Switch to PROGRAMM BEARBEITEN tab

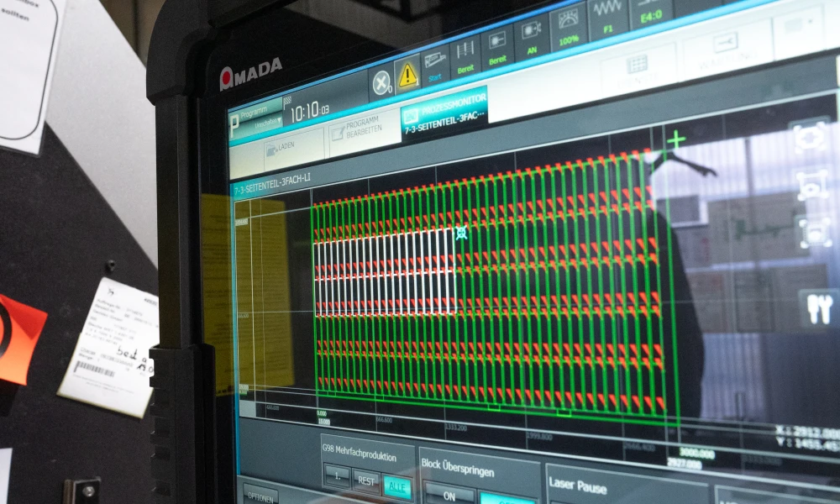[x=365, y=129]
